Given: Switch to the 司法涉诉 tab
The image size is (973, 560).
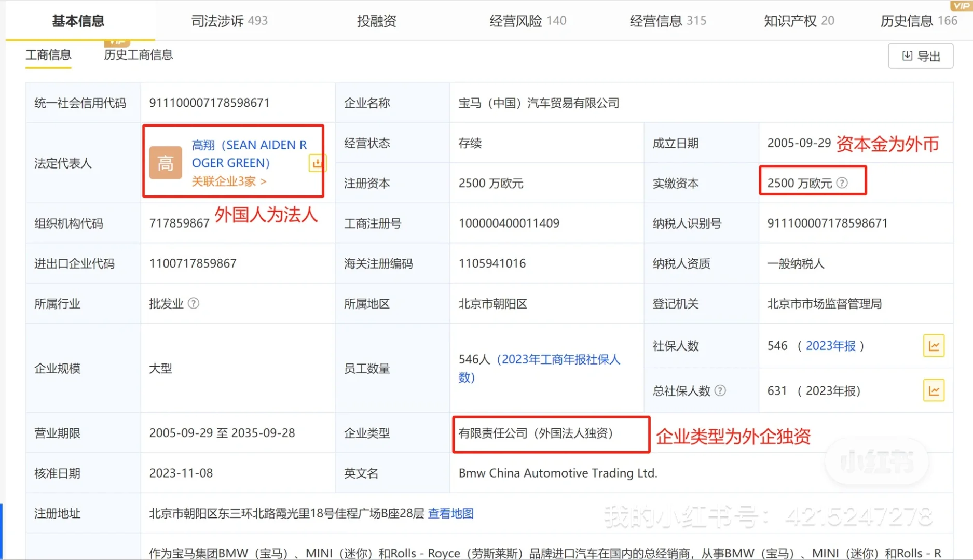Looking at the screenshot, I should coord(217,21).
